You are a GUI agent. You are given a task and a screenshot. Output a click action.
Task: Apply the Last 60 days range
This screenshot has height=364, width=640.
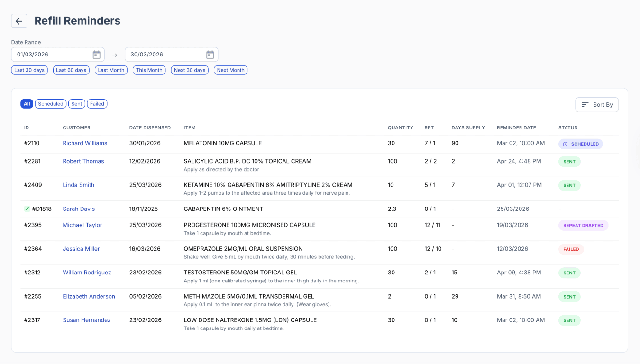click(71, 70)
